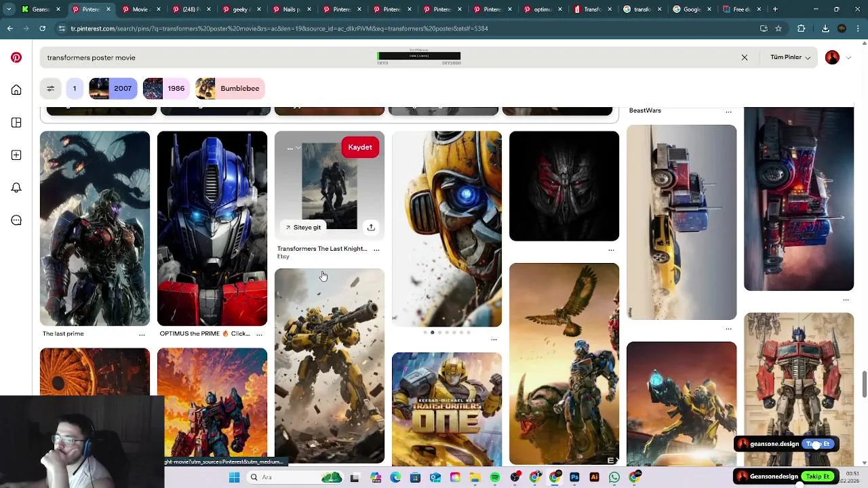Switch to the Google browser tab
This screenshot has width=868, height=488.
coord(692,9)
